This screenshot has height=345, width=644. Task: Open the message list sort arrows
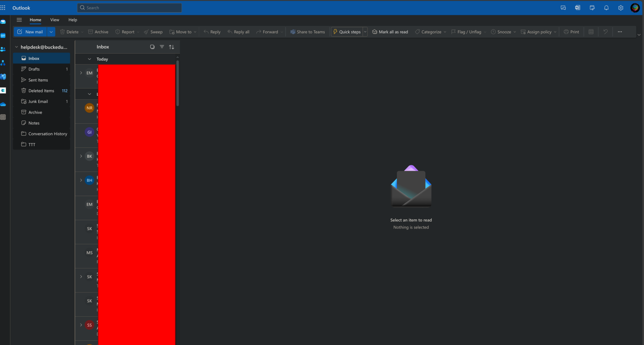tap(171, 47)
